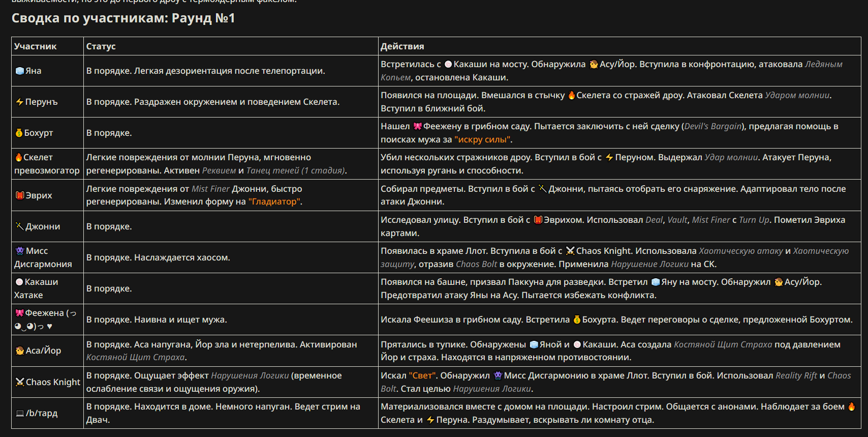Screen dimensions: 868x437
Task: Click the italic text "Танец теней (1 стадия)"
Action: (295, 170)
